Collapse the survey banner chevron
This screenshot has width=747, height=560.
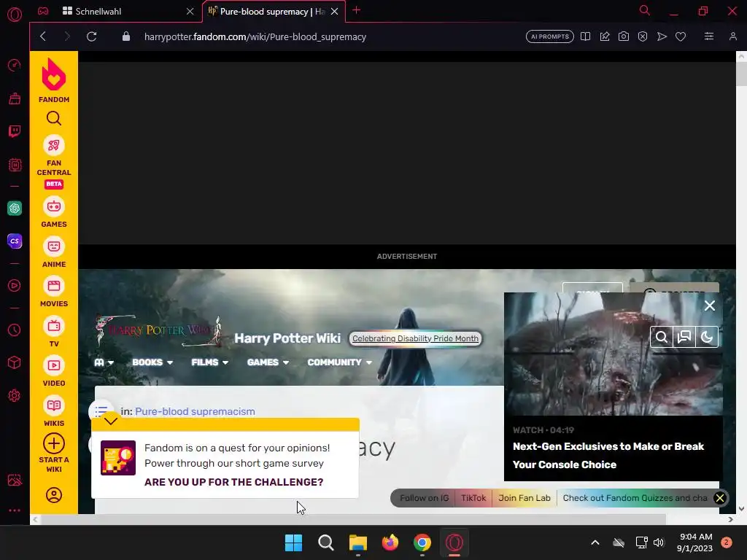(x=111, y=421)
